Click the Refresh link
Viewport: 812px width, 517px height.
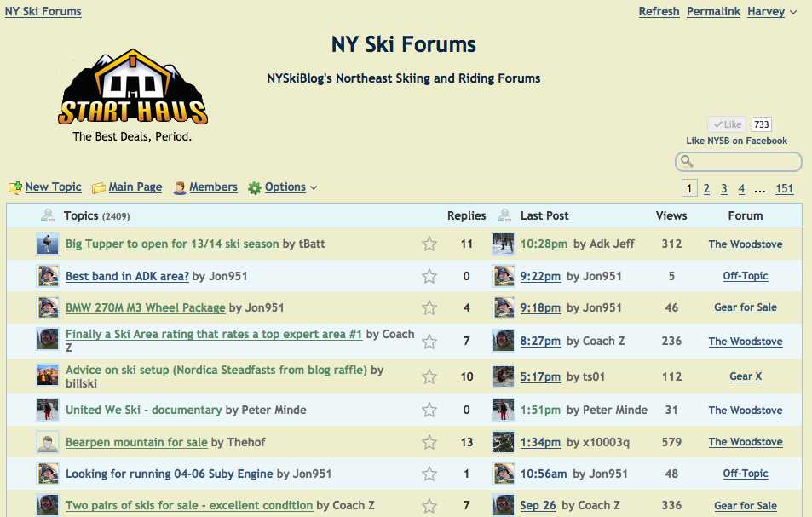pyautogui.click(x=659, y=12)
